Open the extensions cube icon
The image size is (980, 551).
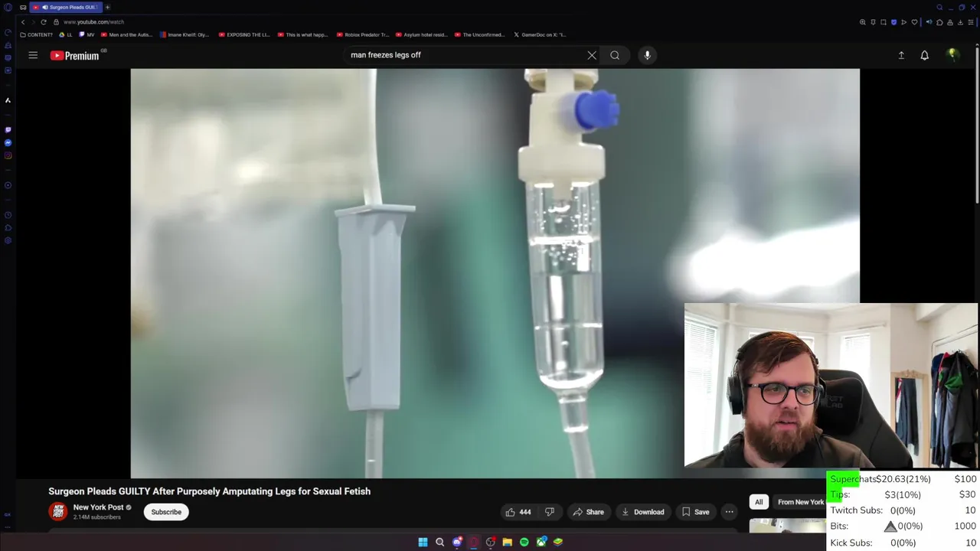[939, 22]
